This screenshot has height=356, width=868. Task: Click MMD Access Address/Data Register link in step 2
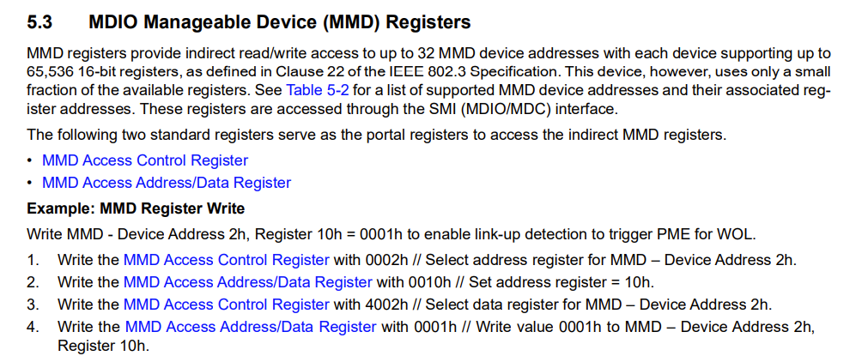[x=248, y=281]
